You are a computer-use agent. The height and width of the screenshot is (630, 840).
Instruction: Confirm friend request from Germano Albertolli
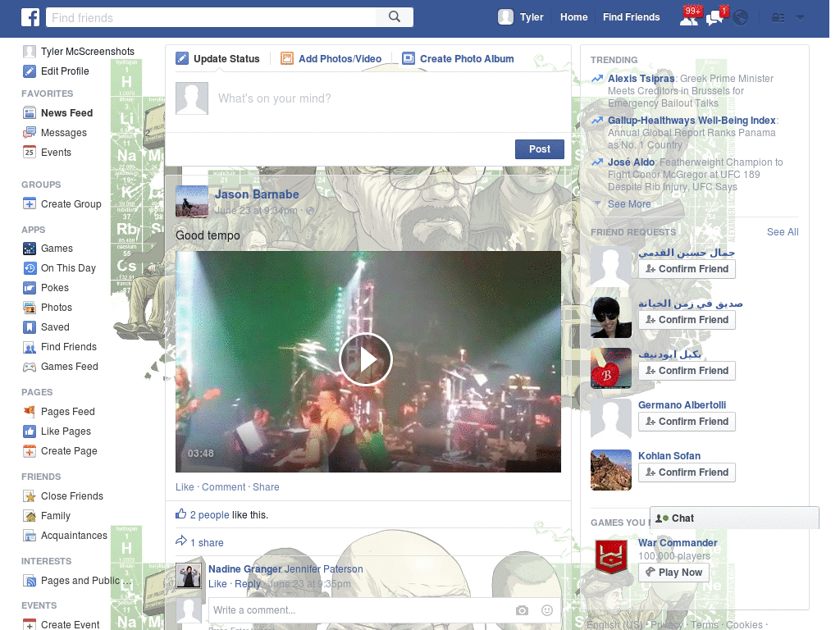[687, 422]
